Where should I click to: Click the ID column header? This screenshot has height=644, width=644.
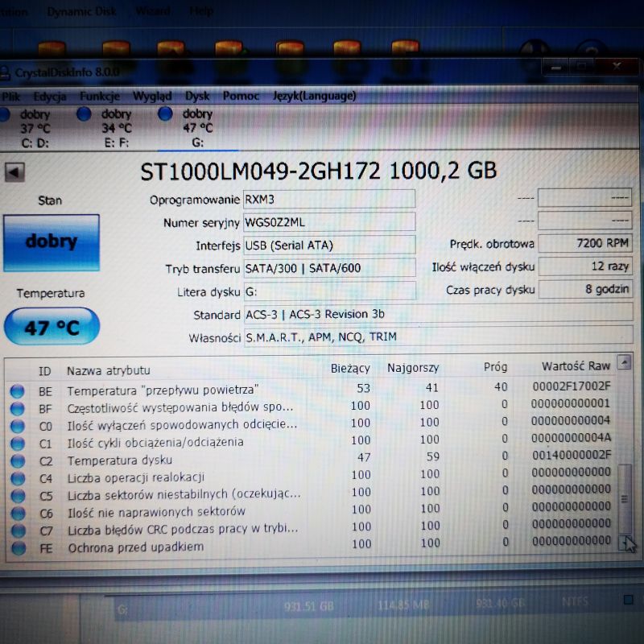click(x=45, y=371)
